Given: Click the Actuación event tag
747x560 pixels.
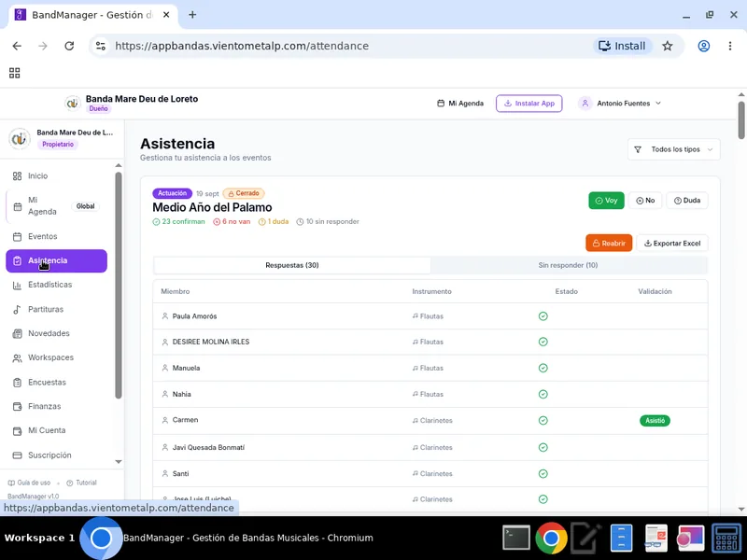Looking at the screenshot, I should point(172,193).
